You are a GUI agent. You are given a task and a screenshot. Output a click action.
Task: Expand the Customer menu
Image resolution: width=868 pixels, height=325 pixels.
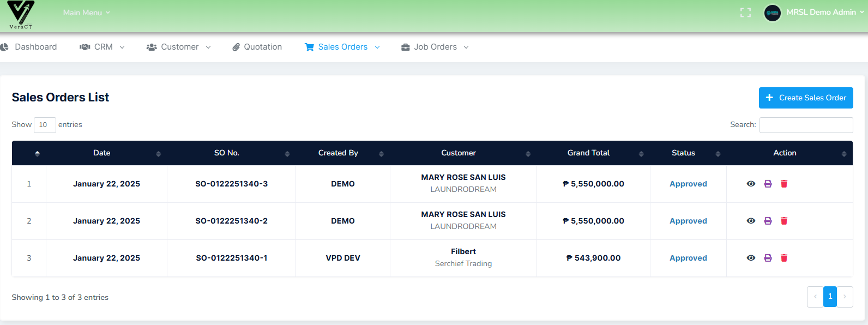pyautogui.click(x=178, y=47)
